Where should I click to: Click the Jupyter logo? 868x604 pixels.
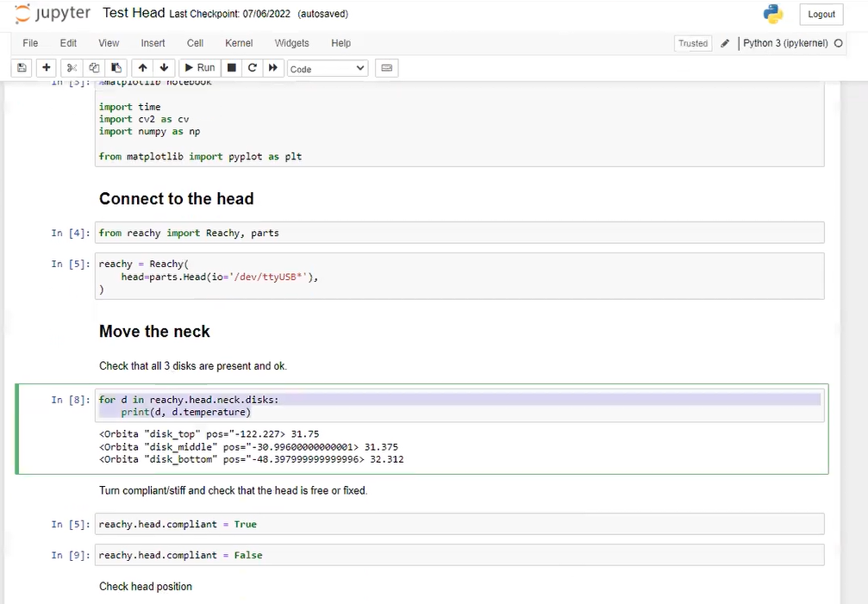(x=53, y=14)
